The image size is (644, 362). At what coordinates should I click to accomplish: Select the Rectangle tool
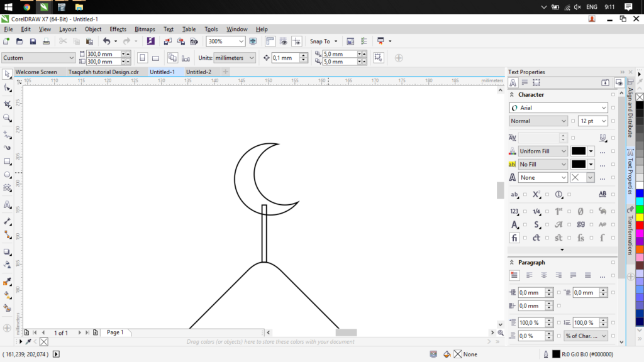tap(8, 162)
